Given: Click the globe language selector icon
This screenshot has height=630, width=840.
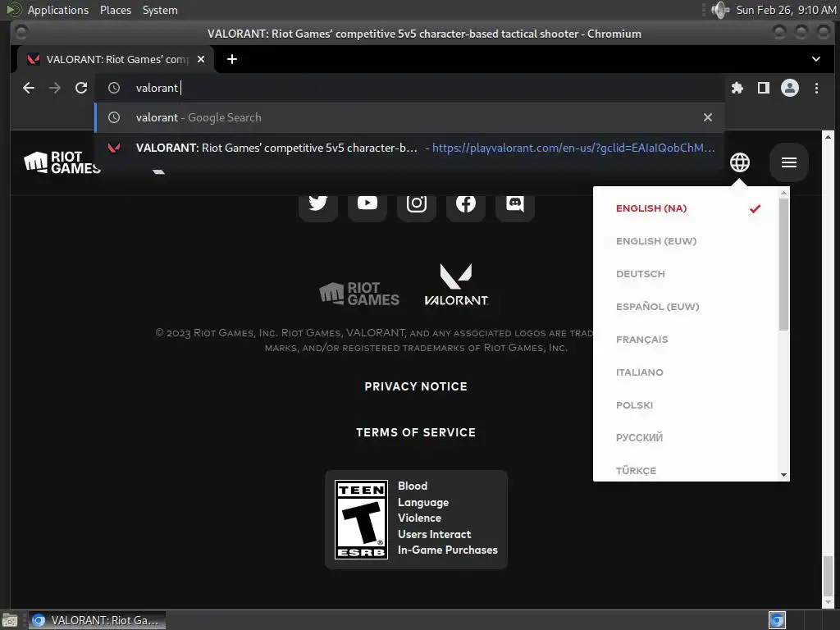Looking at the screenshot, I should pos(740,162).
